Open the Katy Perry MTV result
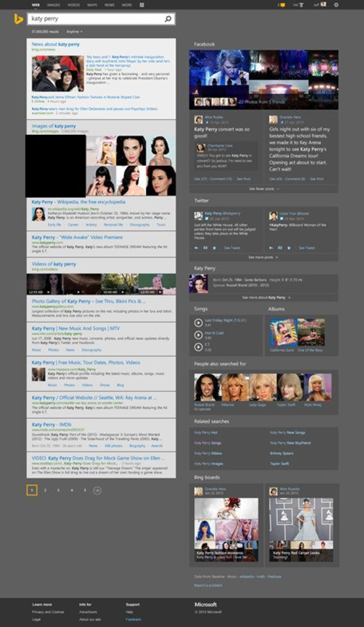The image size is (364, 627). point(76,328)
